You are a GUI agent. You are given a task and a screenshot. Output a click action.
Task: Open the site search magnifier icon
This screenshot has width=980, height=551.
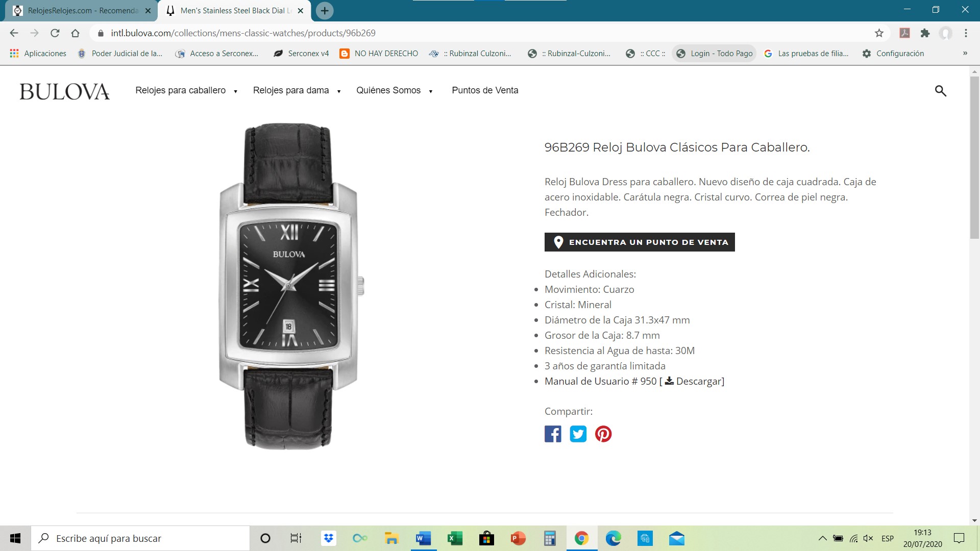point(940,91)
